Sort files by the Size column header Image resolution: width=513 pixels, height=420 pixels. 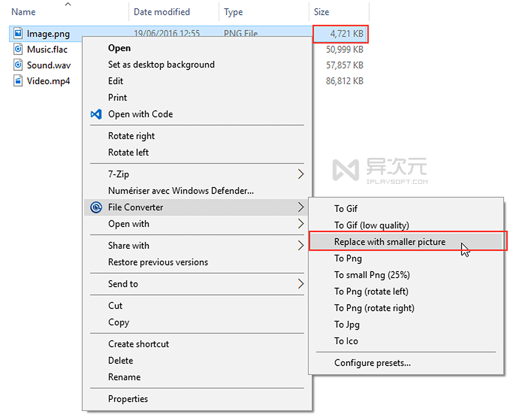coord(321,12)
